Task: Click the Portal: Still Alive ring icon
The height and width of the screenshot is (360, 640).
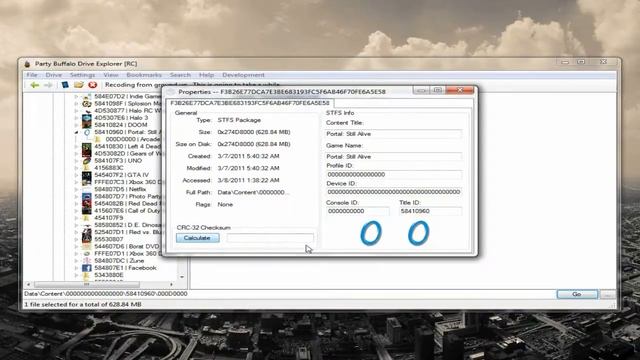Action: [x=87, y=132]
